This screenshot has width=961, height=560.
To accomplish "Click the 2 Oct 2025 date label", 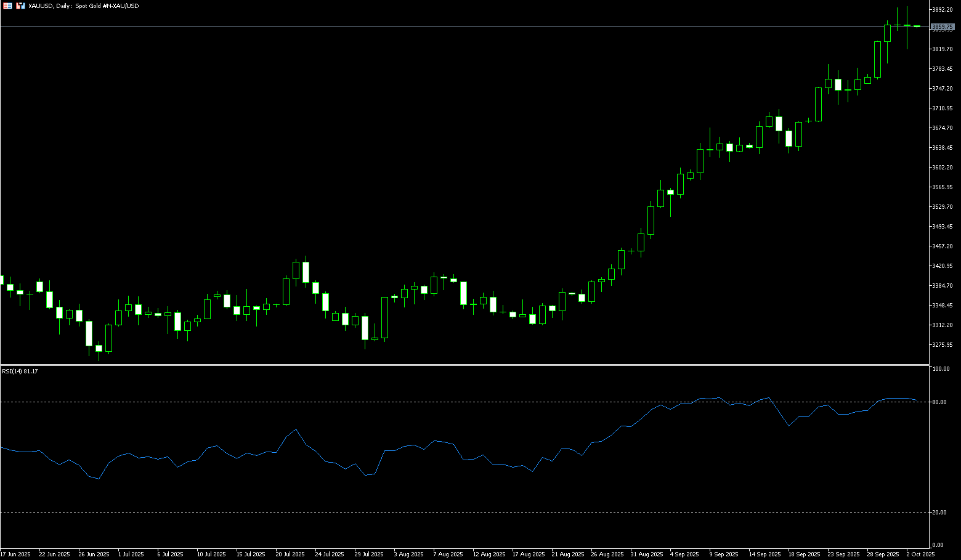I will tap(920, 554).
